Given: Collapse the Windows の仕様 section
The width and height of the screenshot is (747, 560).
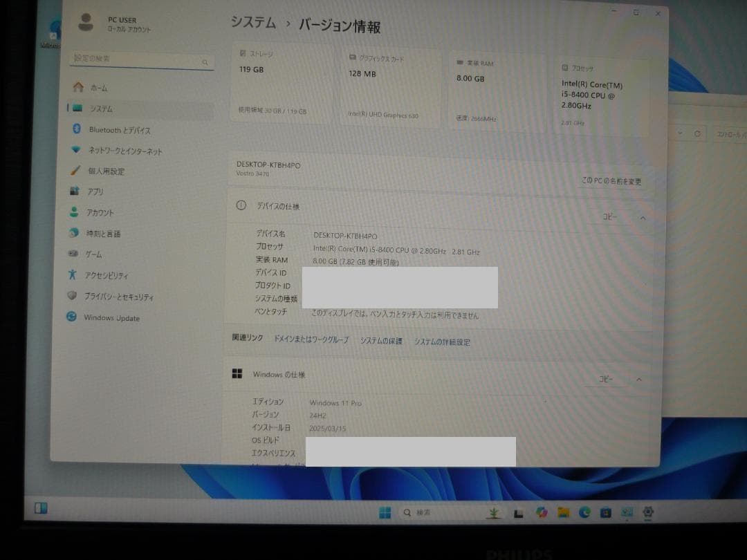Looking at the screenshot, I should 643,379.
